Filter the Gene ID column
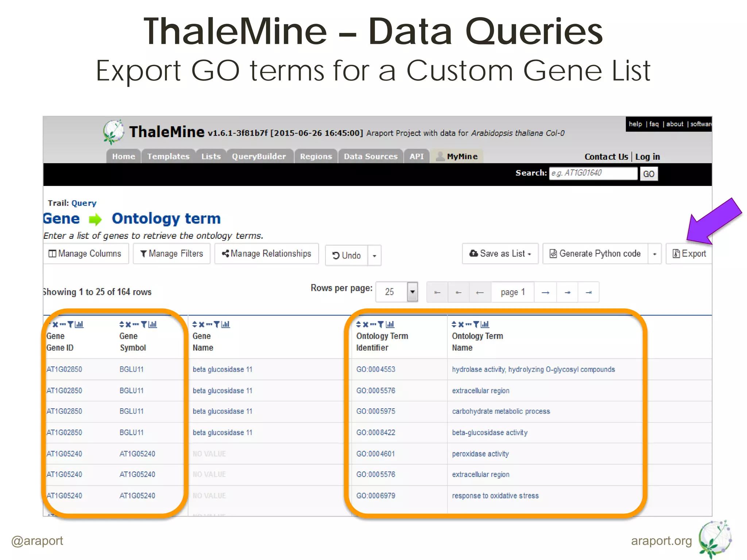747x560 pixels. (x=71, y=324)
